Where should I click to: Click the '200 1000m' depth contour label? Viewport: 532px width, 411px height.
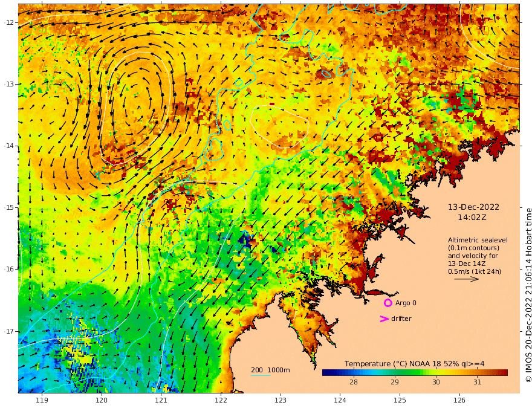(270, 370)
